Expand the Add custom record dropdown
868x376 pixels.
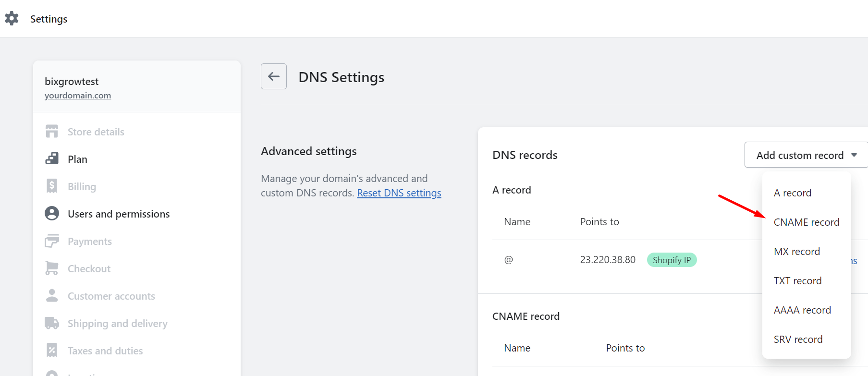point(806,155)
